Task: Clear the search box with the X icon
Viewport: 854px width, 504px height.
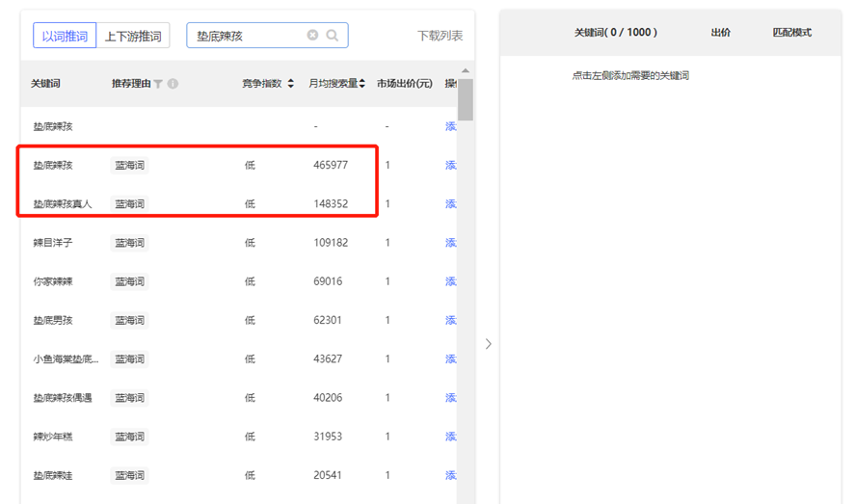Action: pyautogui.click(x=312, y=36)
